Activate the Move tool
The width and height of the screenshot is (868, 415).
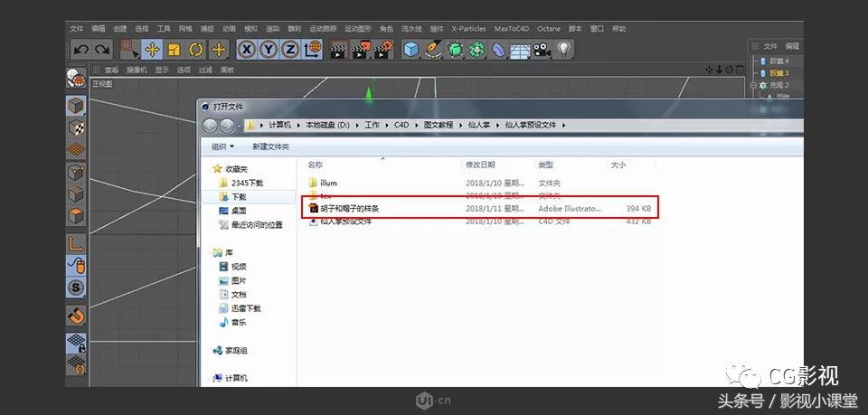152,50
